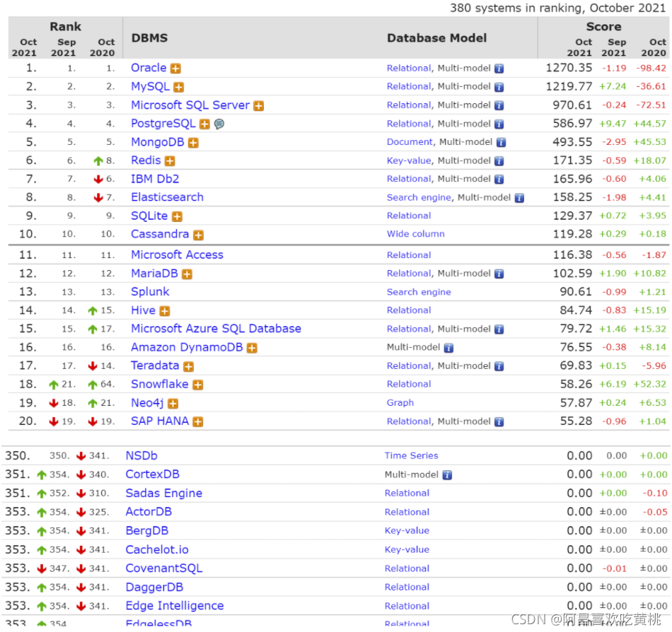This screenshot has width=672, height=632.
Task: Open Microsoft Azure SQL Database link
Action: click(216, 329)
